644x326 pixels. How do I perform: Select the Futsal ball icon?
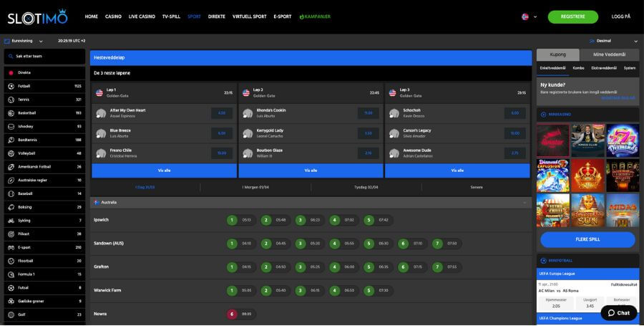(x=11, y=288)
